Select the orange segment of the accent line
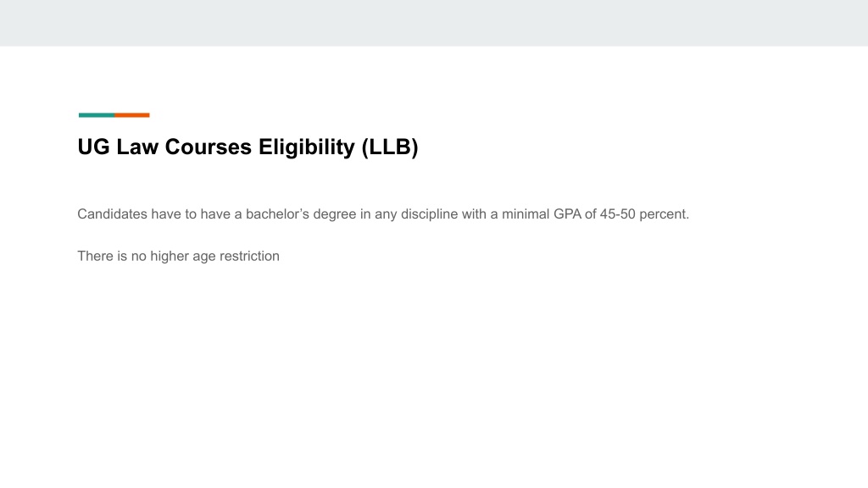The width and height of the screenshot is (868, 488). pos(132,115)
